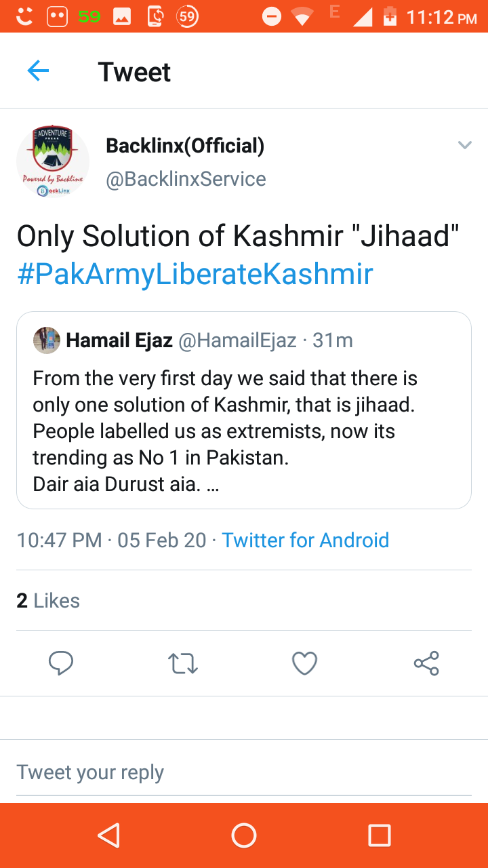Open Twitter for Android source link
This screenshot has height=868, width=488.
306,540
